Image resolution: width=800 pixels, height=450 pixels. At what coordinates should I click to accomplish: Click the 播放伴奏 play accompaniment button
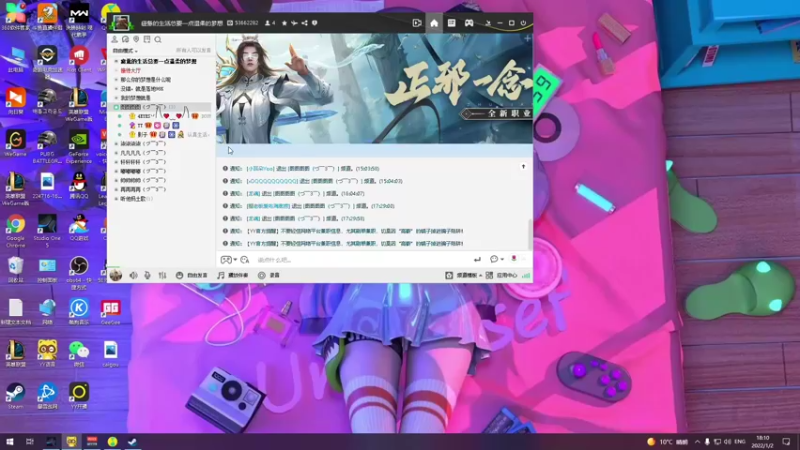click(x=233, y=276)
